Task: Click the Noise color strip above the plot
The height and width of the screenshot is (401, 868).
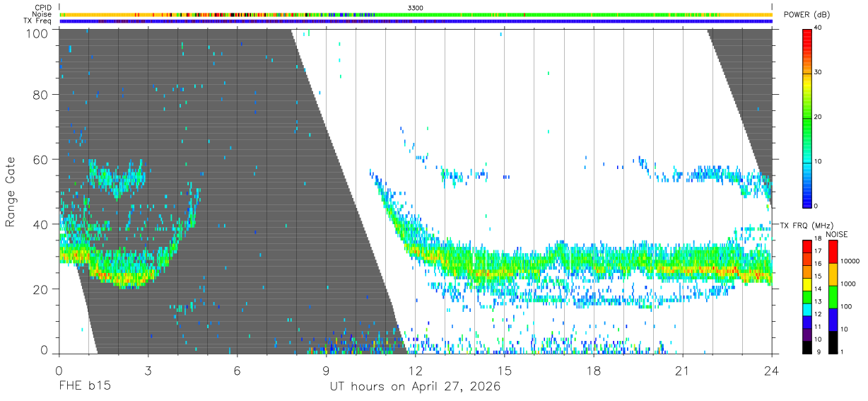Action: point(416,14)
